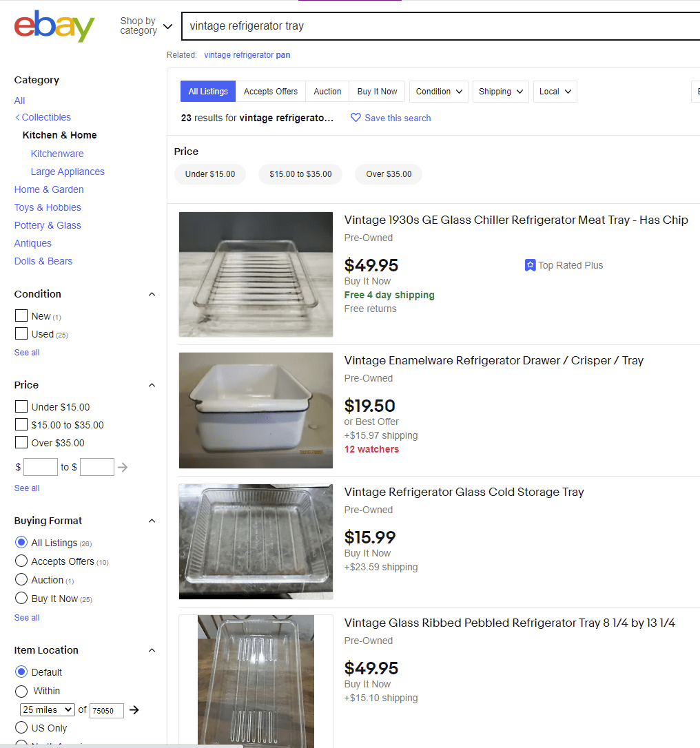Switch to the Accepts Offers tab

tap(270, 91)
